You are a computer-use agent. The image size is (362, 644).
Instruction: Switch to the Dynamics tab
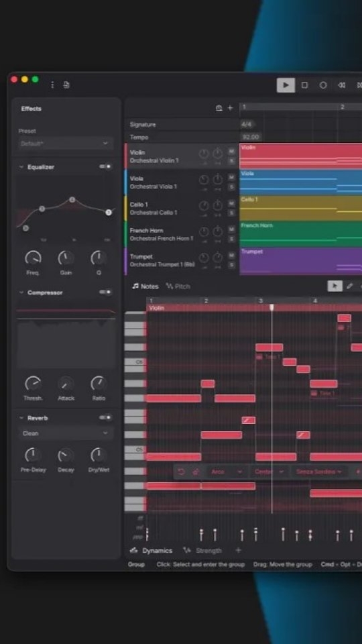(151, 550)
